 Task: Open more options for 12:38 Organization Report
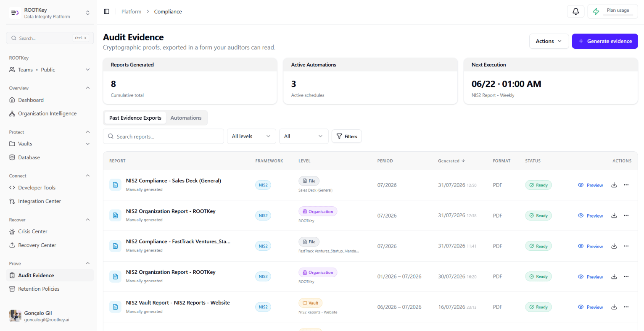point(626,216)
